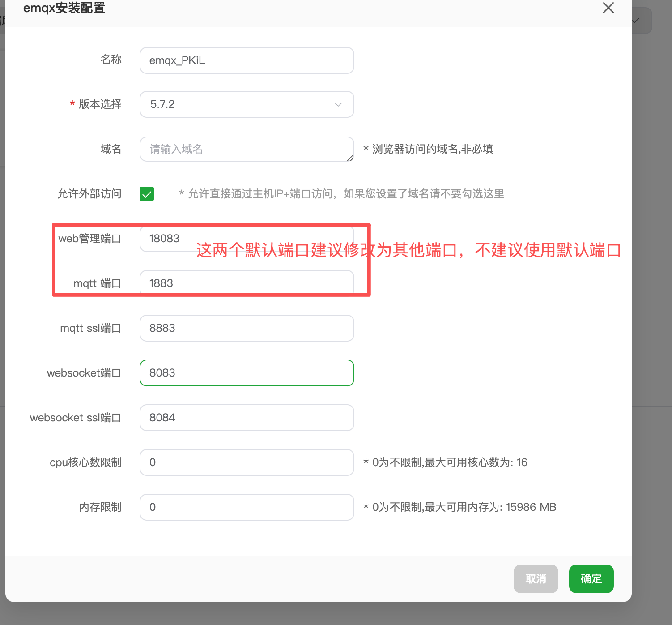Uncheck the 允许外部访问 checkbox

tap(147, 194)
